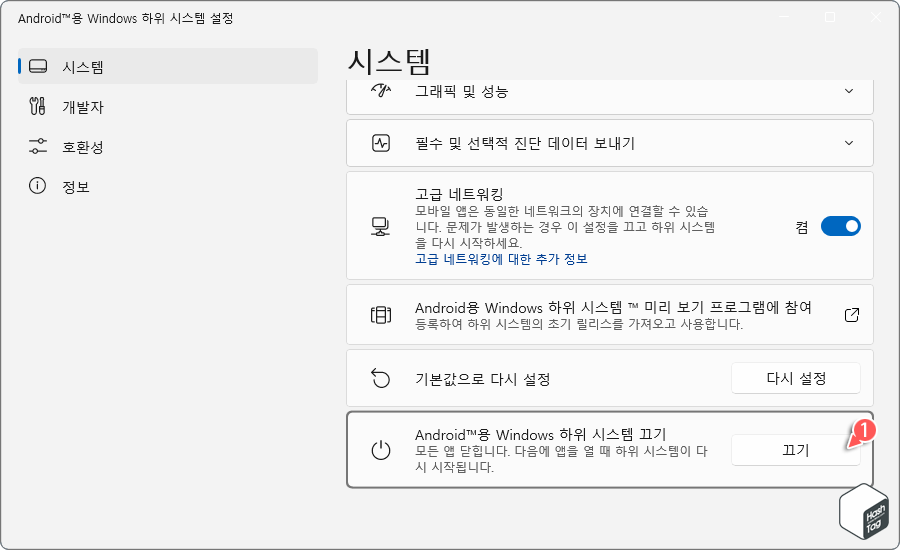Click the 켬 status label
Image resolution: width=900 pixels, height=550 pixels.
tap(802, 227)
